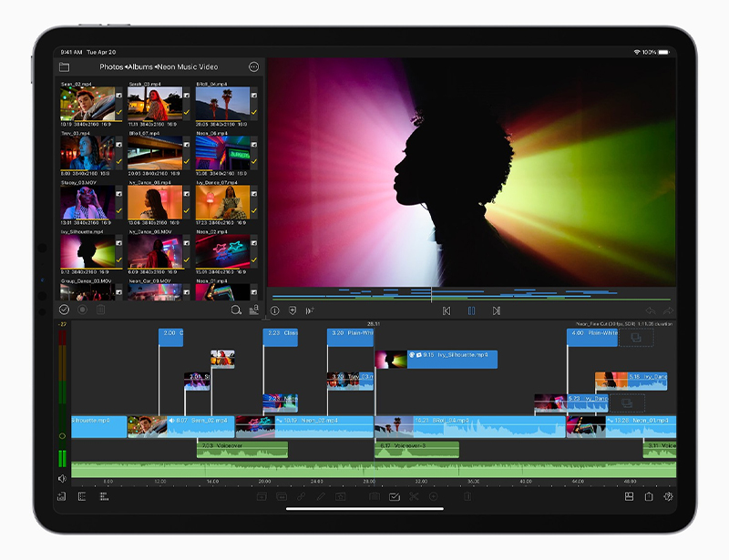Split the clip with the scissors tool
Viewport: 729px width, 560px height.
point(415,496)
